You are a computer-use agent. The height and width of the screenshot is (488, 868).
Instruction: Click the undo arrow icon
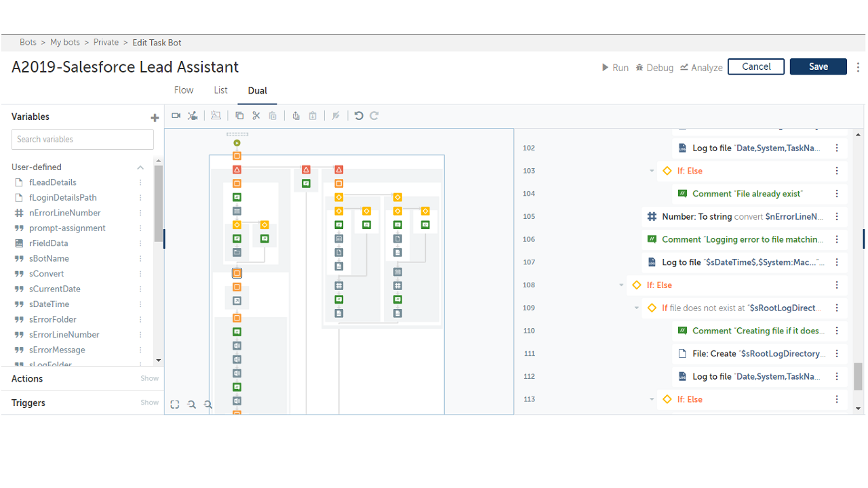pos(359,116)
